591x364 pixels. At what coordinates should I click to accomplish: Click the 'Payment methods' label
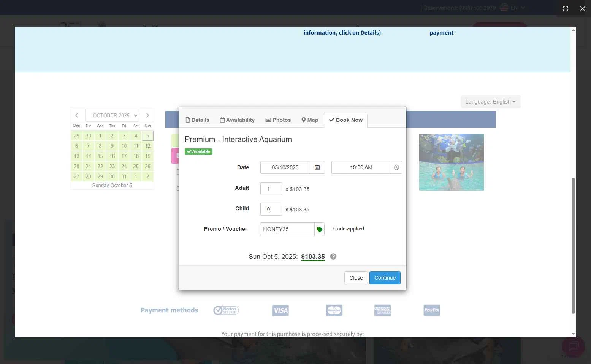coord(170,310)
